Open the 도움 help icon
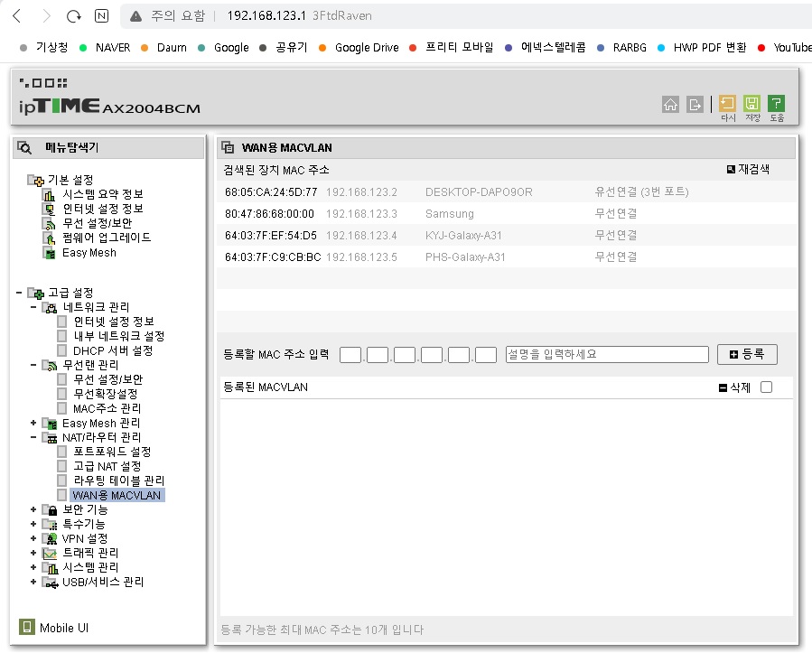The height and width of the screenshot is (653, 812). click(x=776, y=103)
